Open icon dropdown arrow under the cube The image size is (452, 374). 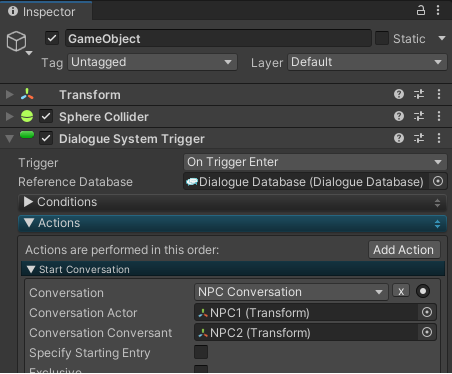(29, 53)
